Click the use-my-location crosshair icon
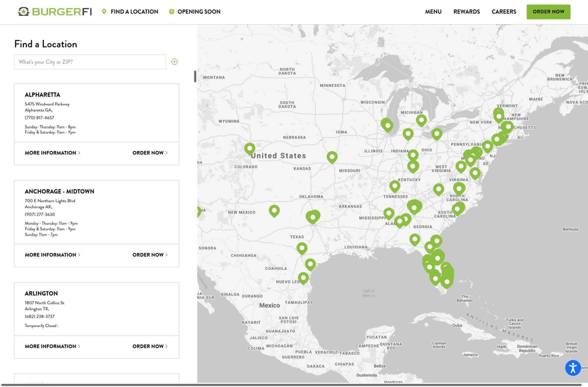This screenshot has height=387, width=588. tap(174, 62)
